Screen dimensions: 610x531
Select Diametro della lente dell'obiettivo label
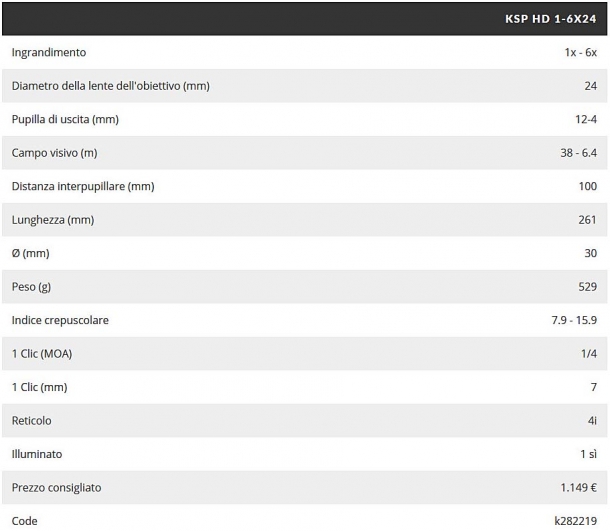coord(110,86)
